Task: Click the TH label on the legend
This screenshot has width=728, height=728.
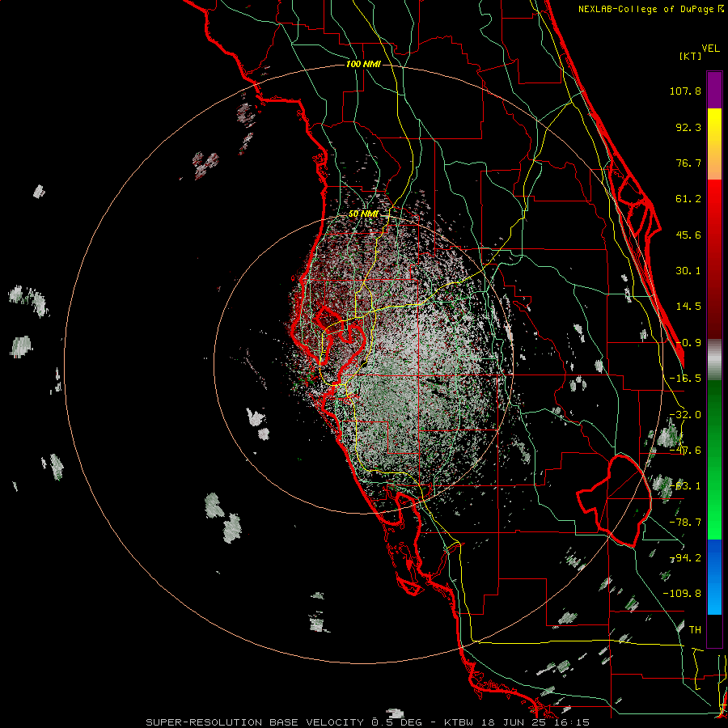Action: pos(695,630)
